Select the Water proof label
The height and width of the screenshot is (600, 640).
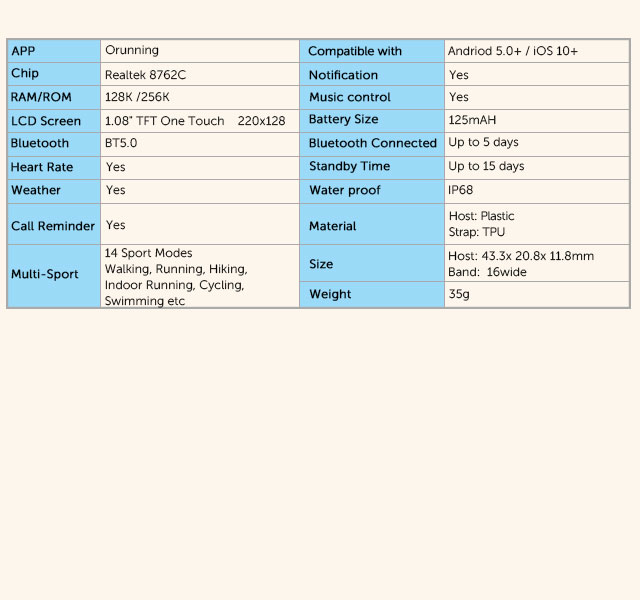(x=344, y=190)
